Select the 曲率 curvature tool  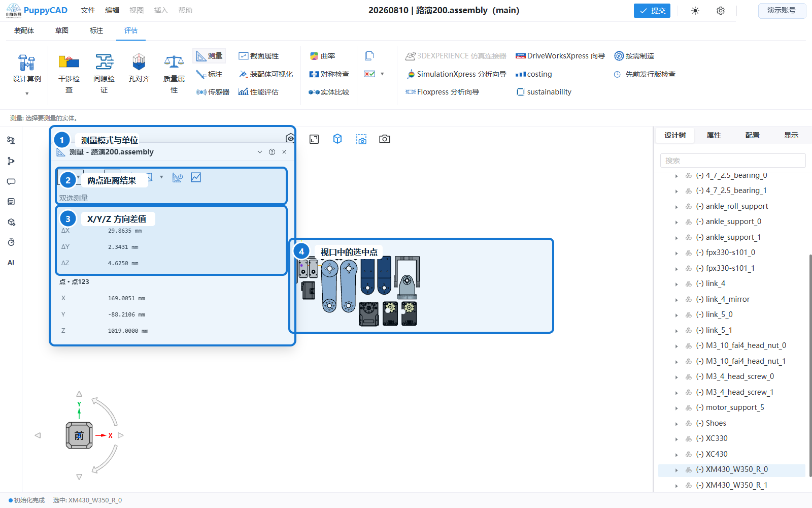pyautogui.click(x=322, y=56)
